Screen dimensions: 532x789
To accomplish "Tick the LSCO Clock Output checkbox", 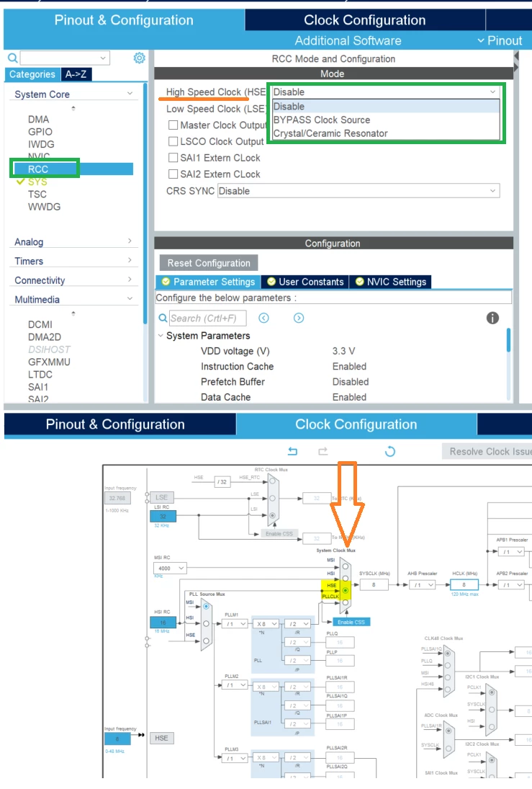I will click(x=173, y=141).
